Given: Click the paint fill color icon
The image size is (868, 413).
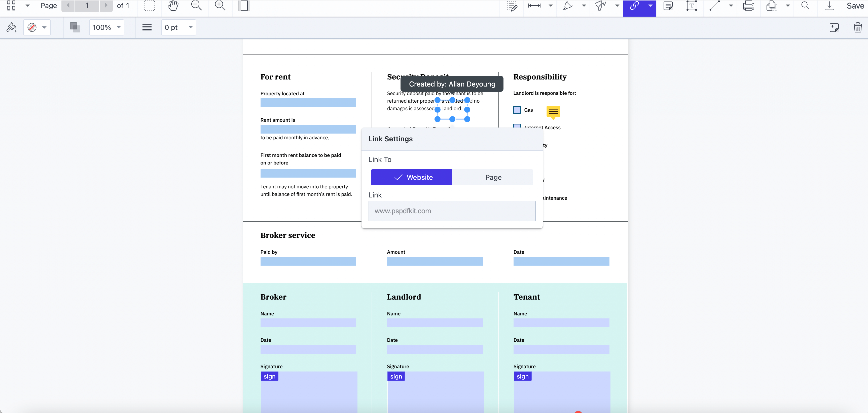Looking at the screenshot, I should pyautogui.click(x=12, y=27).
